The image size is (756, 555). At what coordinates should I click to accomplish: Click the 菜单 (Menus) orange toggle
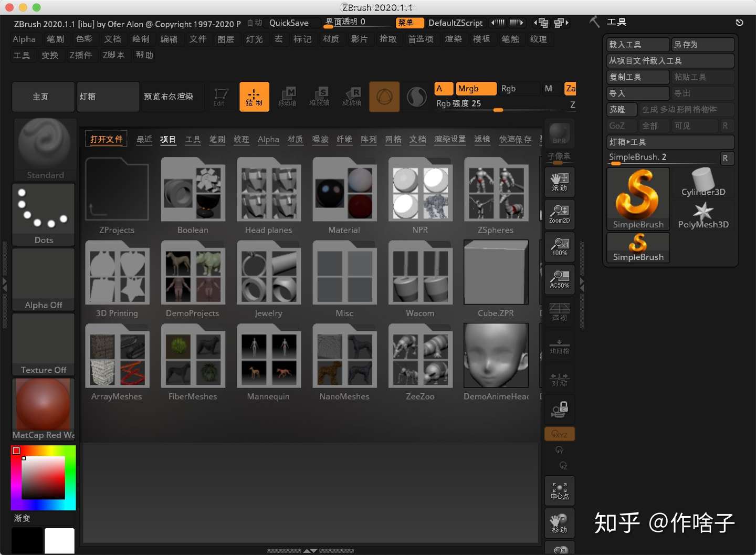coord(409,23)
